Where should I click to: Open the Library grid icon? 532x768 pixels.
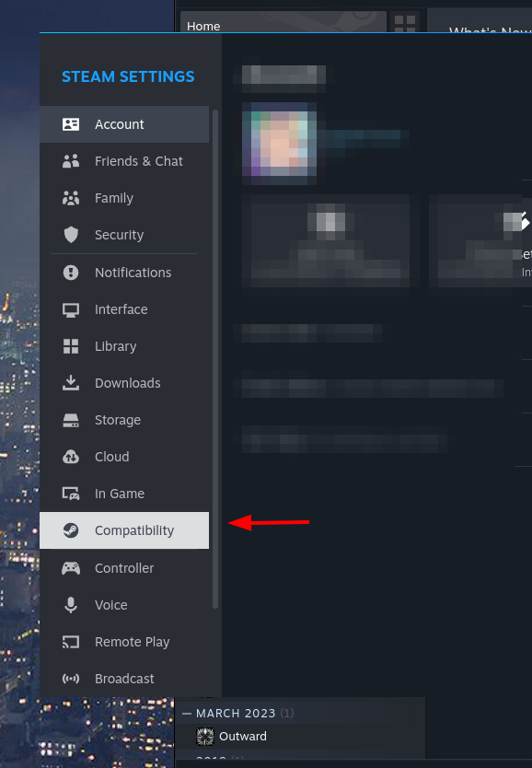click(x=71, y=346)
